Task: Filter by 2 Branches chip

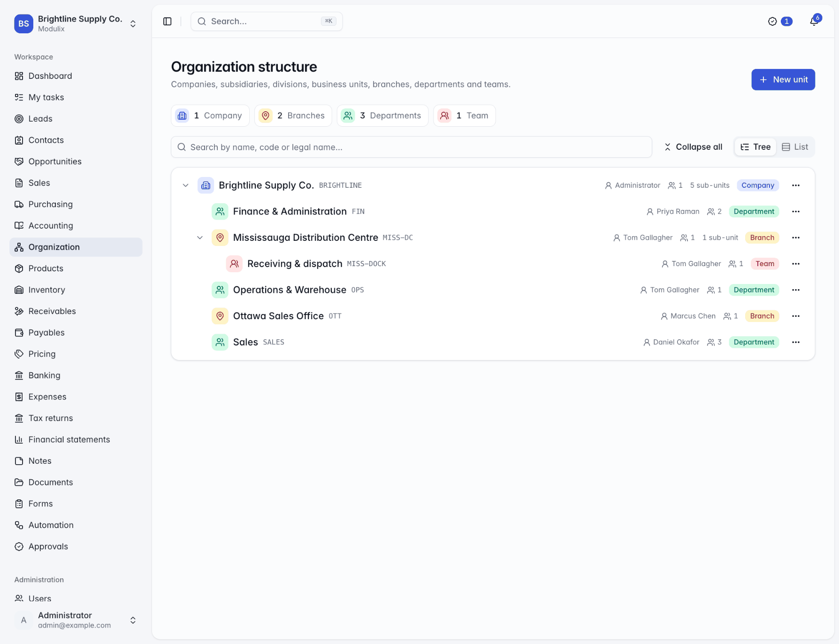Action: pos(293,115)
